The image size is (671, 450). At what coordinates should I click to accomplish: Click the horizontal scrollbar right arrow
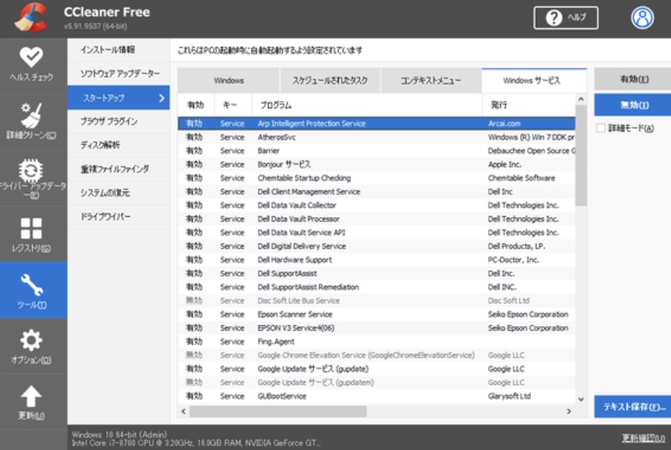[569, 411]
